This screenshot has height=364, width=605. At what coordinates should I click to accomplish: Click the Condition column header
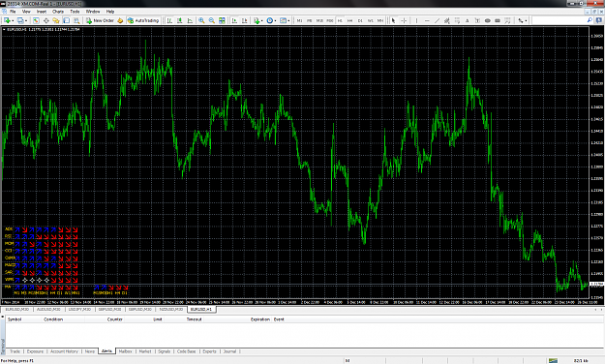[53, 319]
